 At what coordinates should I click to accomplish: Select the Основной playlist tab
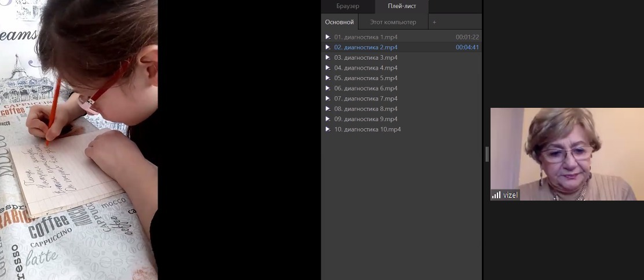[339, 22]
